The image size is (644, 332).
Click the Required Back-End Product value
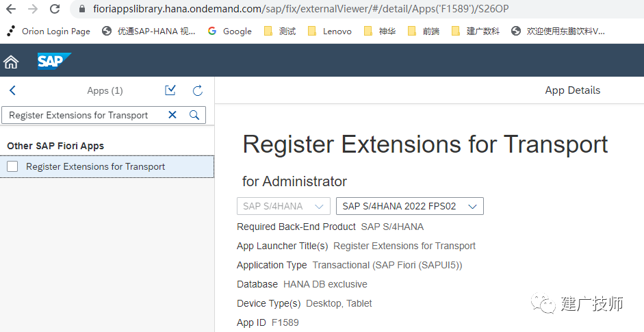tap(392, 227)
